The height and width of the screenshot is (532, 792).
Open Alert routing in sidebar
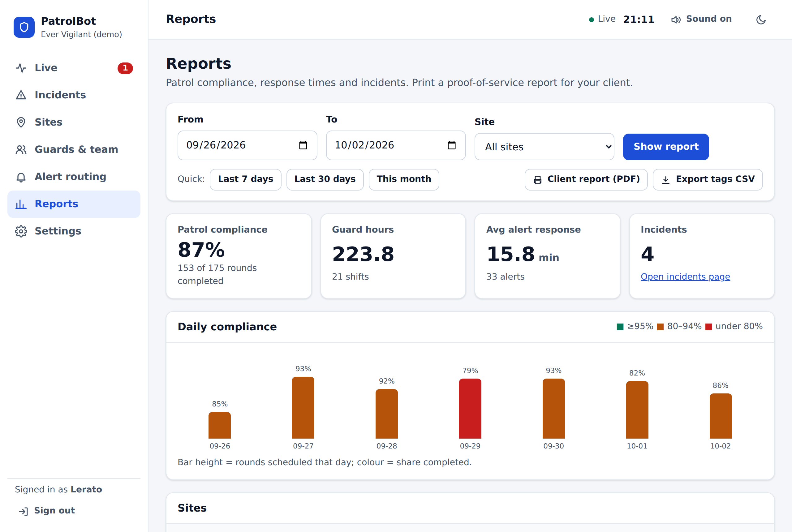click(x=74, y=177)
